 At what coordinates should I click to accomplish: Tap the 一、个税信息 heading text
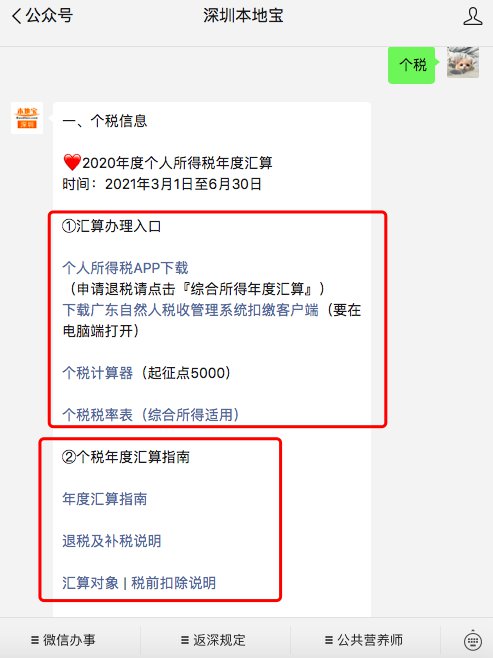(x=104, y=121)
